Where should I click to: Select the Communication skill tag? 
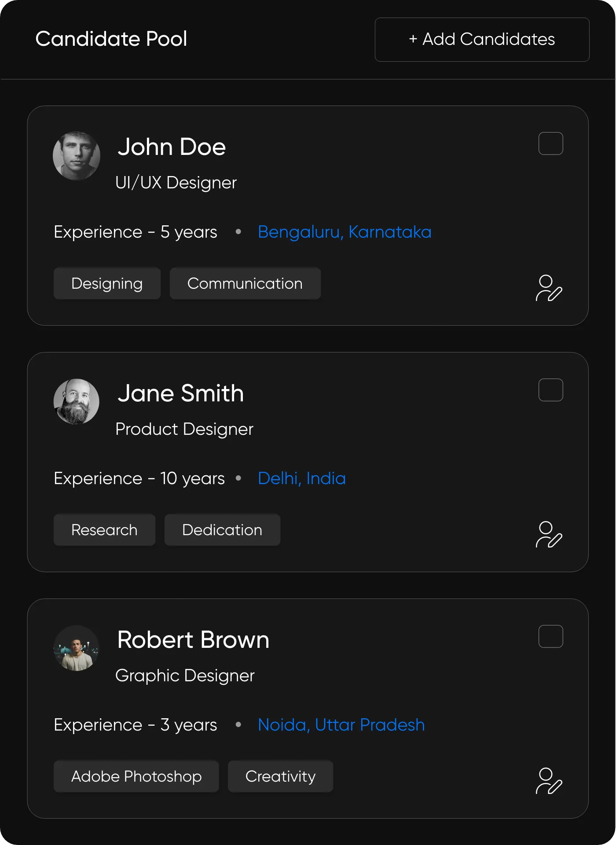tap(245, 283)
